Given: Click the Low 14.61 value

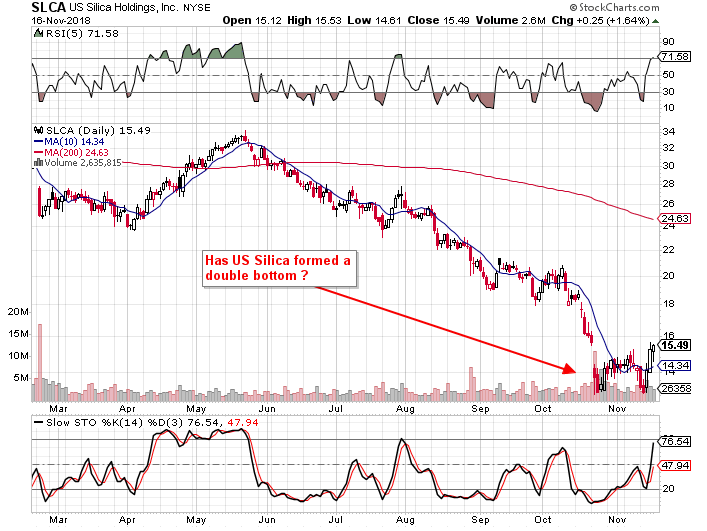Looking at the screenshot, I should [374, 21].
